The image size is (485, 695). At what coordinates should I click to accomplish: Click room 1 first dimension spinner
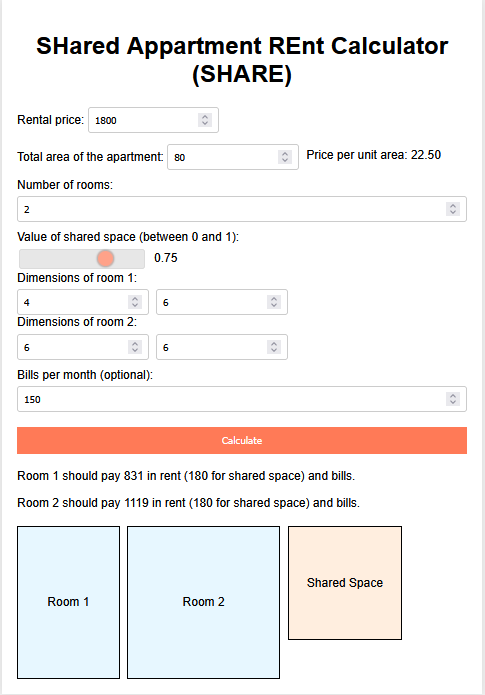click(x=135, y=302)
